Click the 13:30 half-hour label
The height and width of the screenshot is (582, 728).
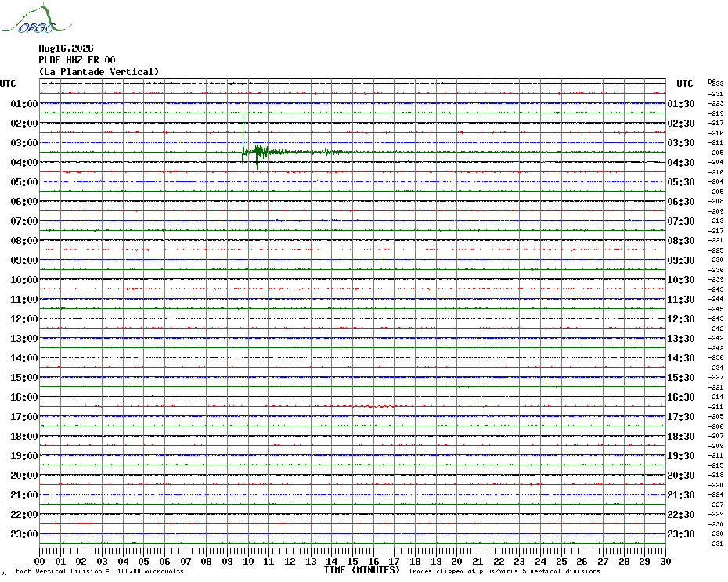681,339
